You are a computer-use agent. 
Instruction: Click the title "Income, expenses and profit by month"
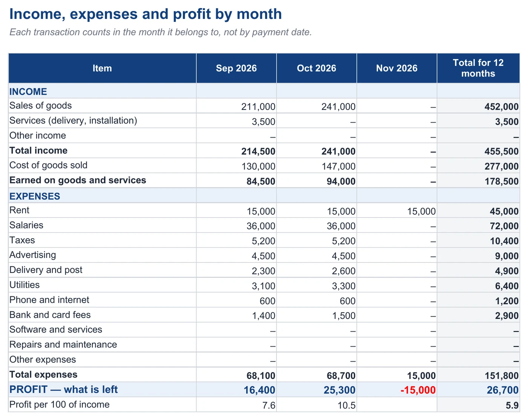coord(146,14)
